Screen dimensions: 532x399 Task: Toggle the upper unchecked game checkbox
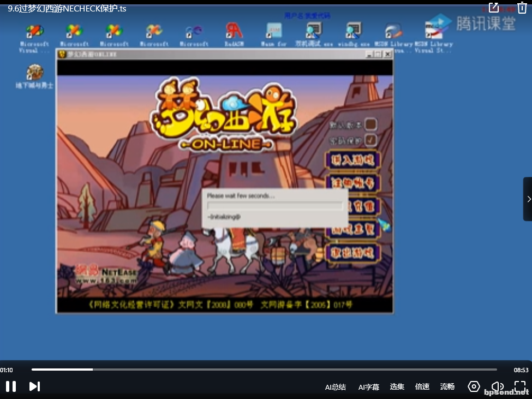tap(370, 124)
